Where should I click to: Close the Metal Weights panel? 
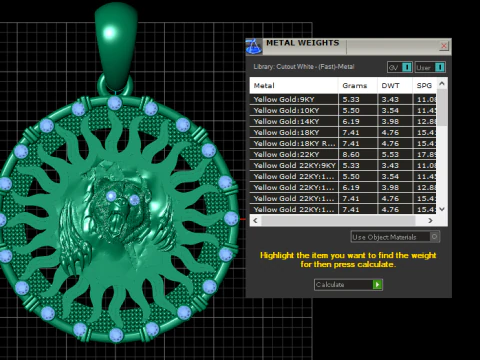tap(444, 46)
